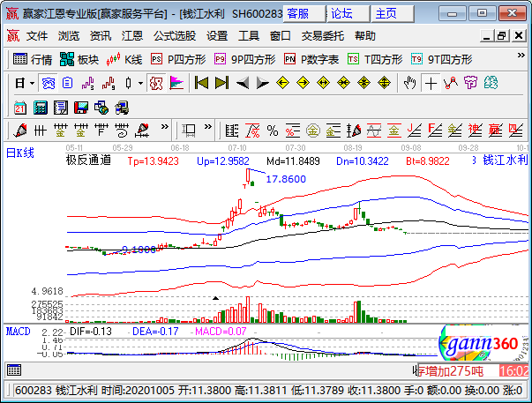532x403 pixels.
Task: Expand the frame toolbar overflow chevron
Action: (x=208, y=127)
